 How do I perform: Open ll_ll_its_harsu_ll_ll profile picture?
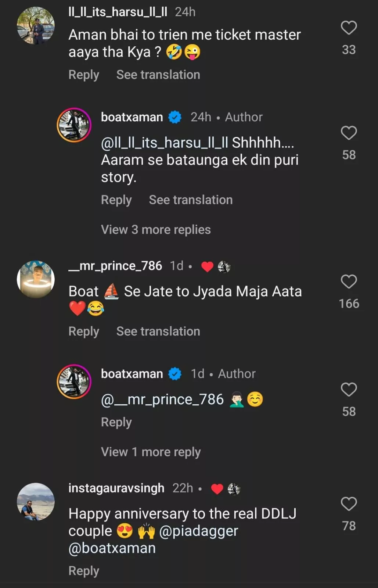click(36, 26)
